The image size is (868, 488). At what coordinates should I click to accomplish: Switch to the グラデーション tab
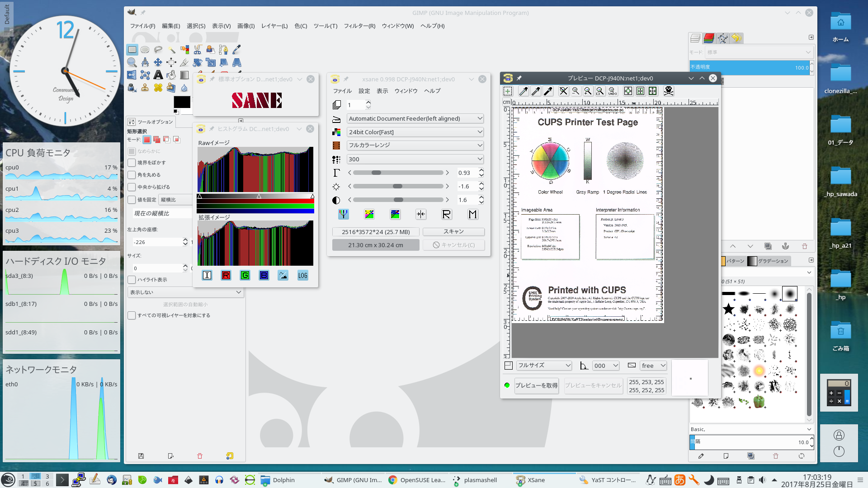[x=768, y=261]
